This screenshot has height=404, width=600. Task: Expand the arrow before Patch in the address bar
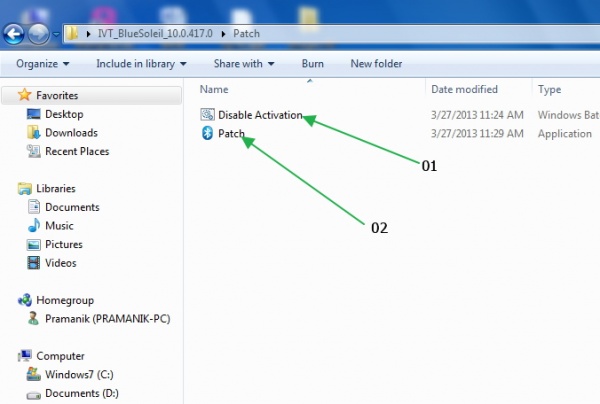[223, 34]
